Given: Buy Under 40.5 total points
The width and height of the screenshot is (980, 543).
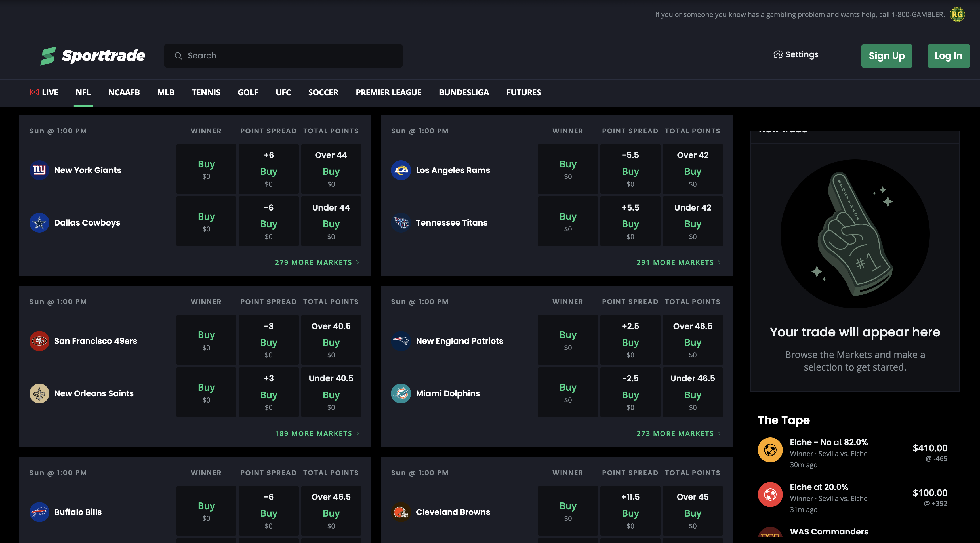Looking at the screenshot, I should [x=331, y=392].
